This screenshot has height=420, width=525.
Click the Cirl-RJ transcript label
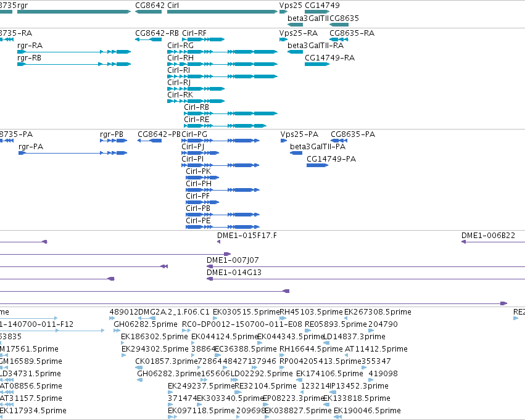coord(179,83)
